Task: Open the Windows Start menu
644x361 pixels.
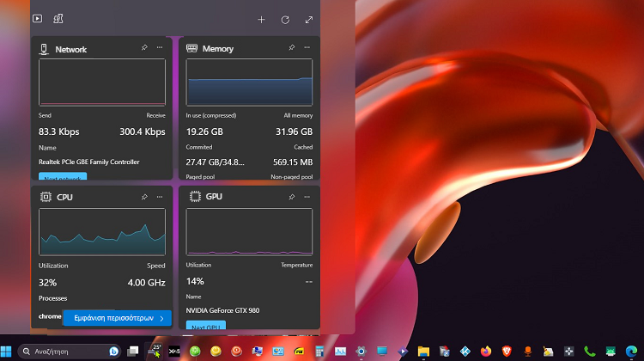Action: (x=6, y=352)
